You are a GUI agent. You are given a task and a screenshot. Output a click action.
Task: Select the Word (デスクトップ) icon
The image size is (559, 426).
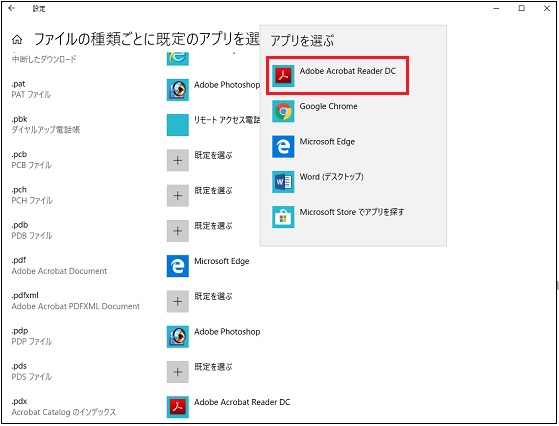pos(283,181)
